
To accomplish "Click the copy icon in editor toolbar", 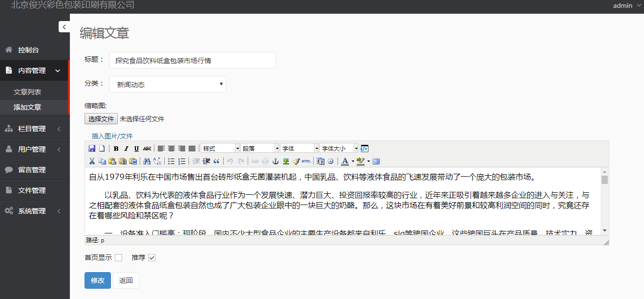I will pos(102,161).
